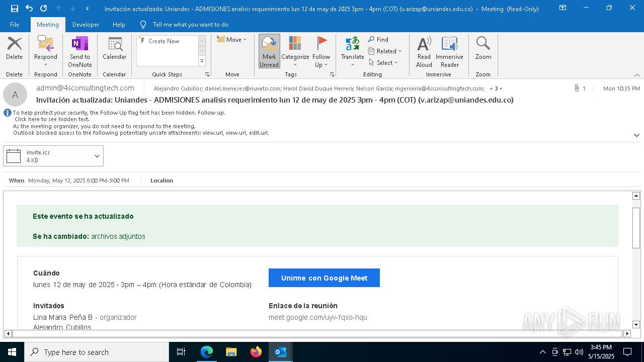
Task: Open the Move dropdown
Action: [232, 39]
